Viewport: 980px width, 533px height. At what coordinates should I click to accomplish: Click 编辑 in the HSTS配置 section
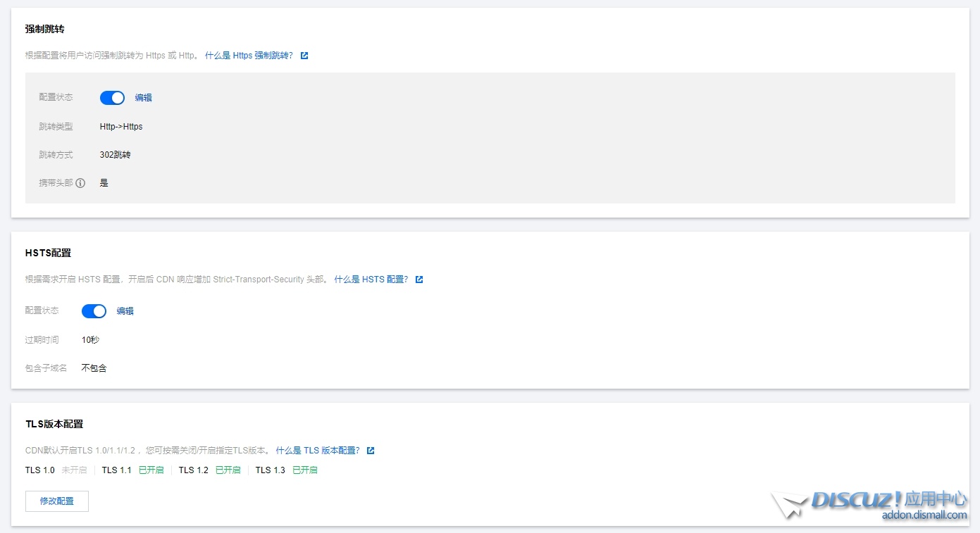tap(125, 311)
